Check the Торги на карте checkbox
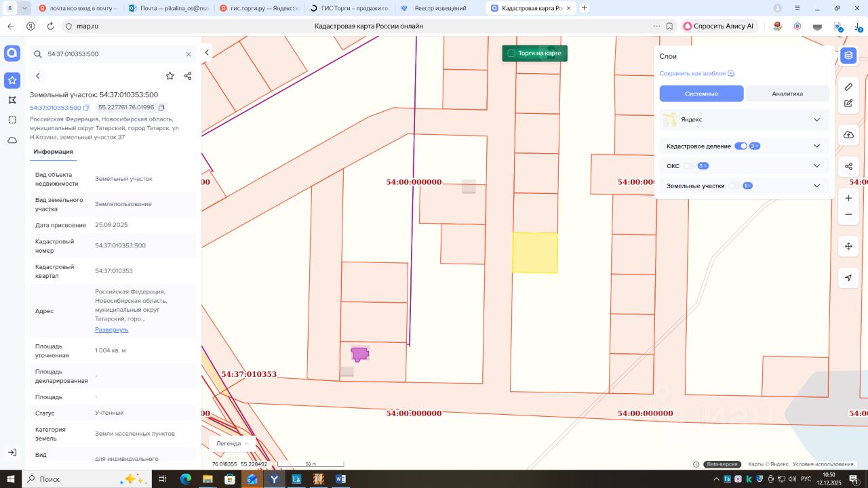868x488 pixels. click(511, 54)
